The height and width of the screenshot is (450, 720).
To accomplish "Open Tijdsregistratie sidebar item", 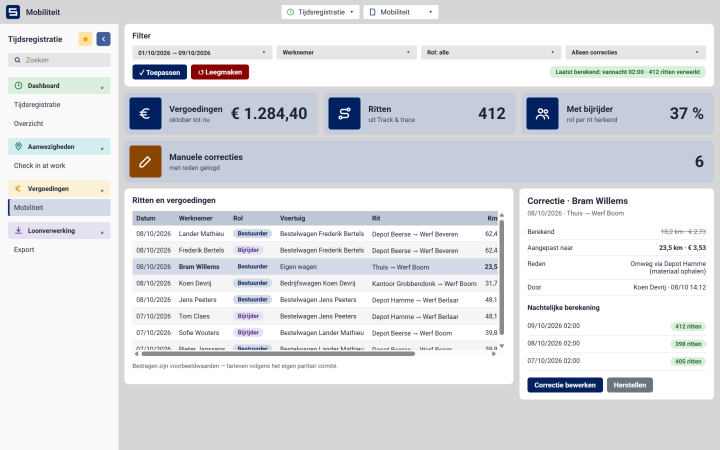I will 59,105.
